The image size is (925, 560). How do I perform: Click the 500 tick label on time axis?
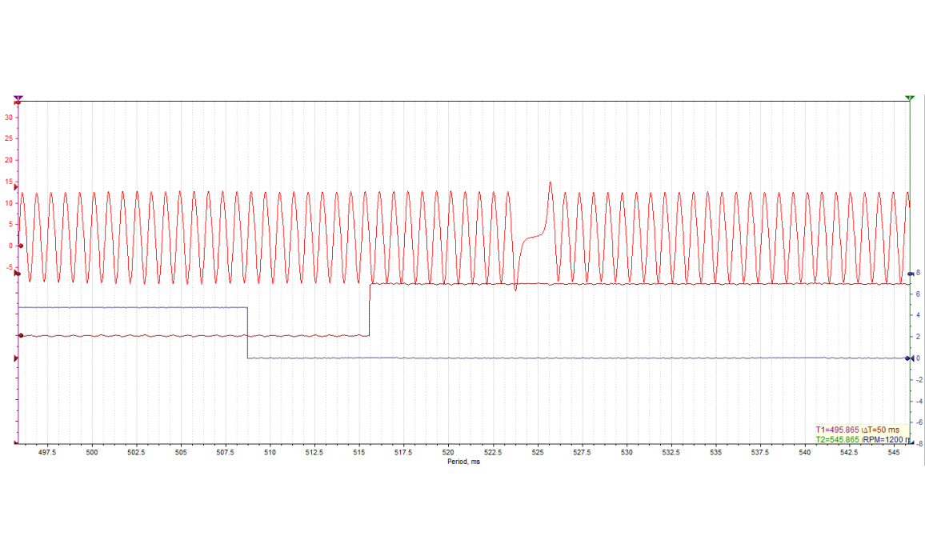pyautogui.click(x=91, y=453)
